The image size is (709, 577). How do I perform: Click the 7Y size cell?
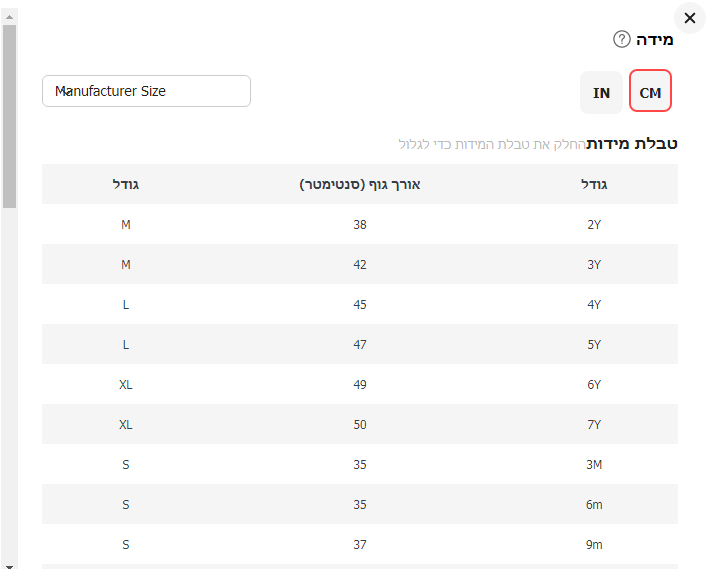pyautogui.click(x=594, y=425)
